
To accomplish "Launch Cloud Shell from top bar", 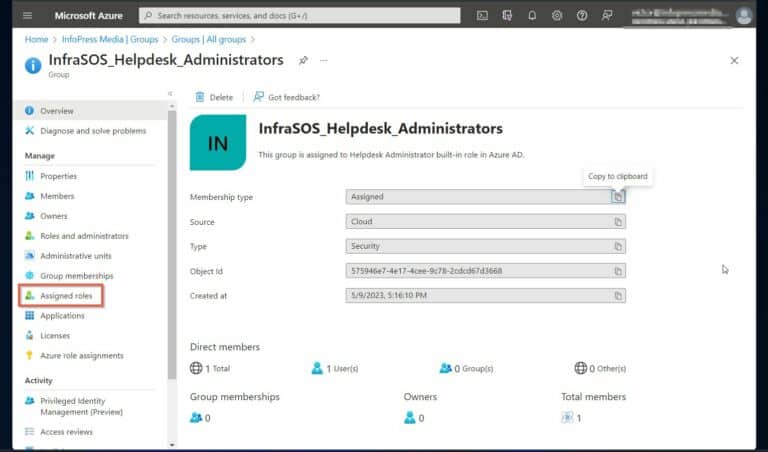I will [x=482, y=16].
